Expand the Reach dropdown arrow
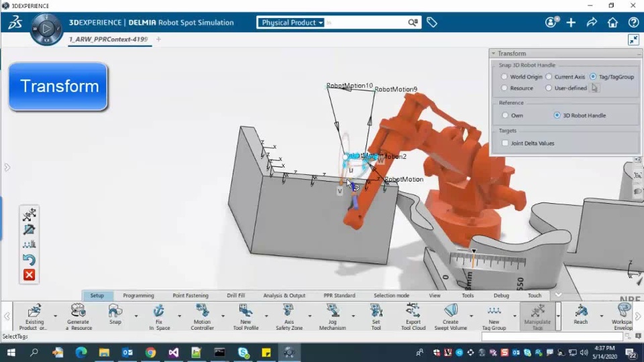Image resolution: width=644 pixels, height=362 pixels. tap(602, 316)
